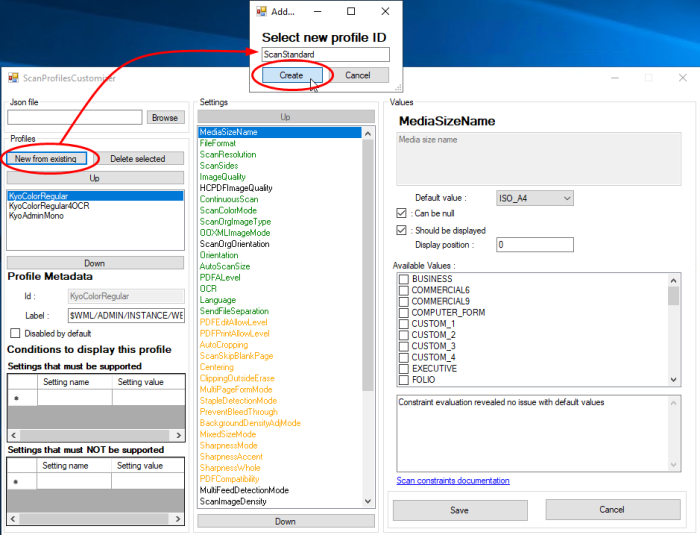The height and width of the screenshot is (535, 700).
Task: Check the BUSINESS available value
Action: [404, 279]
